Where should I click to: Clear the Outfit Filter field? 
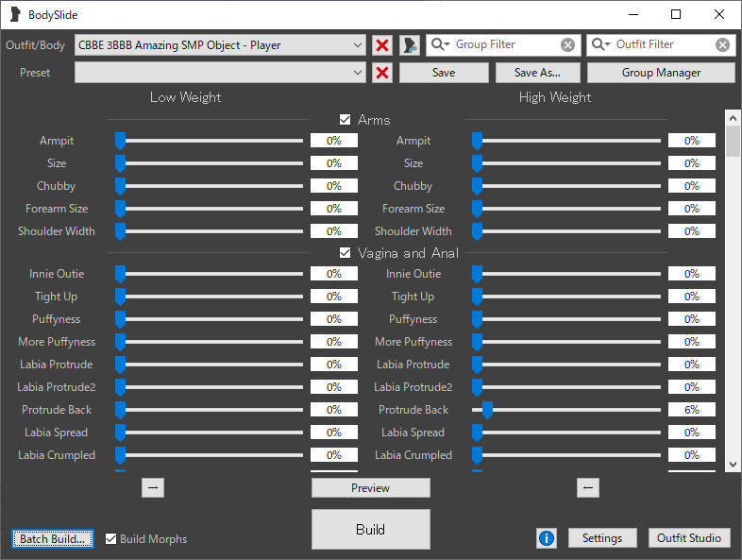click(722, 45)
